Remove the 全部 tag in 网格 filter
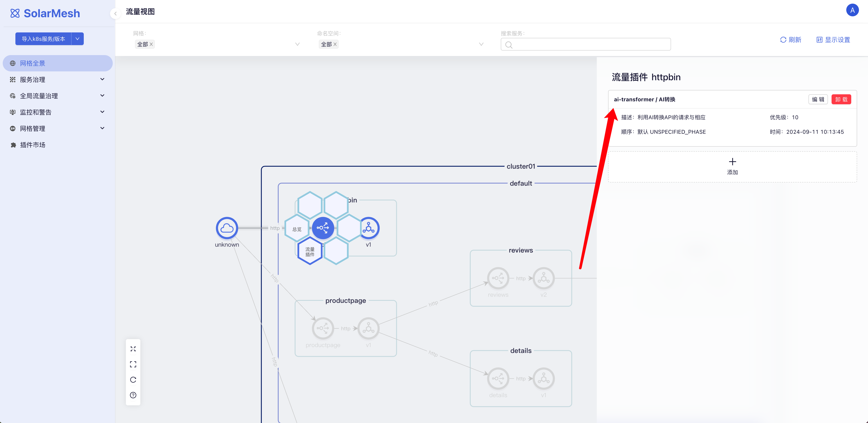868x423 pixels. point(151,44)
